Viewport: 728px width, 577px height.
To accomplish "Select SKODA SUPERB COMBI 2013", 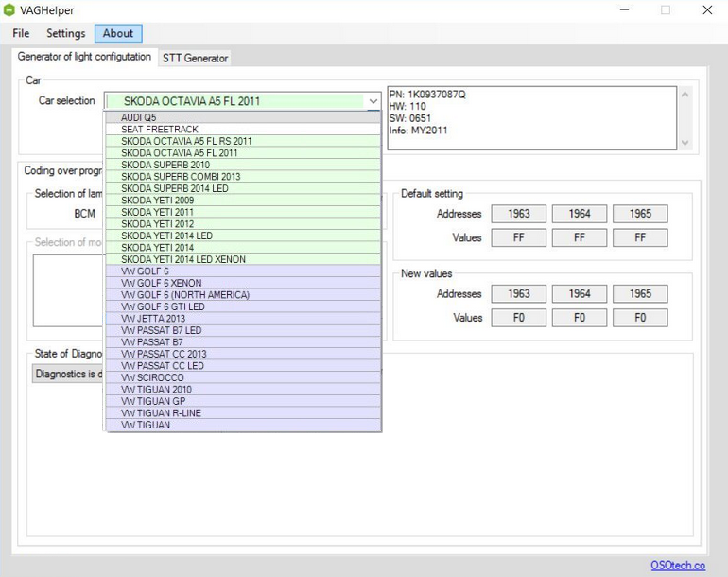I will tap(243, 177).
